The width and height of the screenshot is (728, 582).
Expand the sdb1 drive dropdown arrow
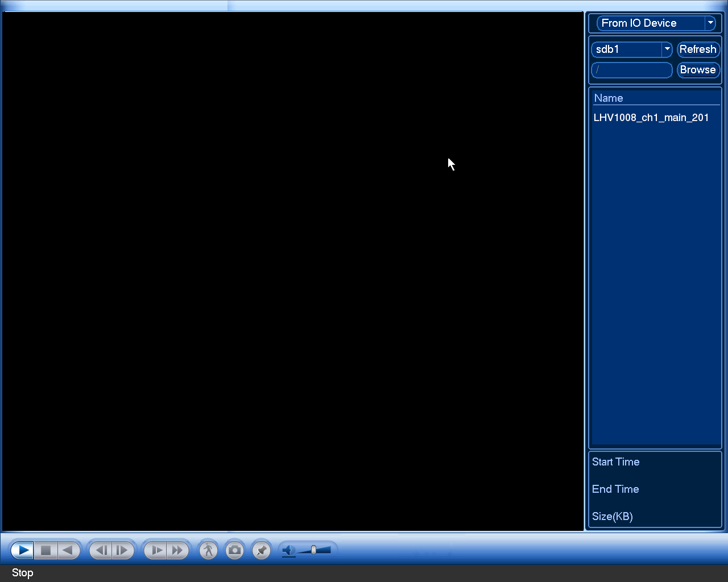point(667,49)
